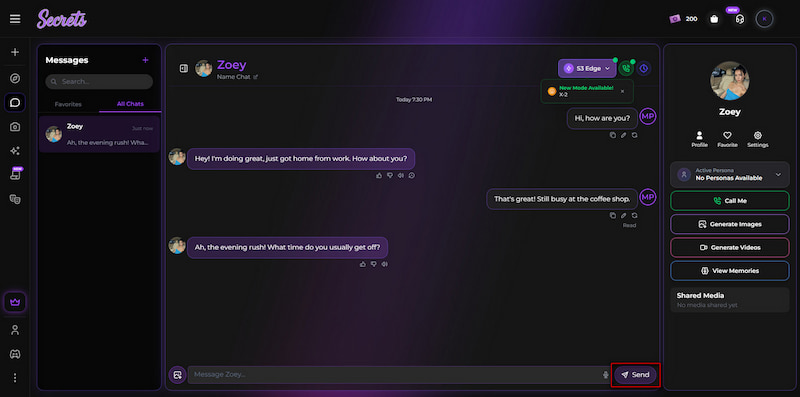Like the 'just got home from work' reply
The image size is (800, 397).
pyautogui.click(x=379, y=176)
